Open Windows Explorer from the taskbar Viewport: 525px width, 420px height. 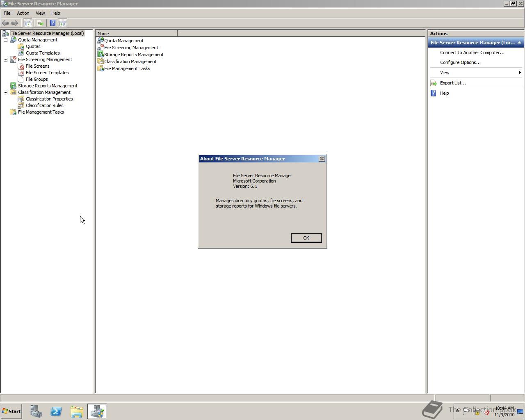[x=77, y=411]
